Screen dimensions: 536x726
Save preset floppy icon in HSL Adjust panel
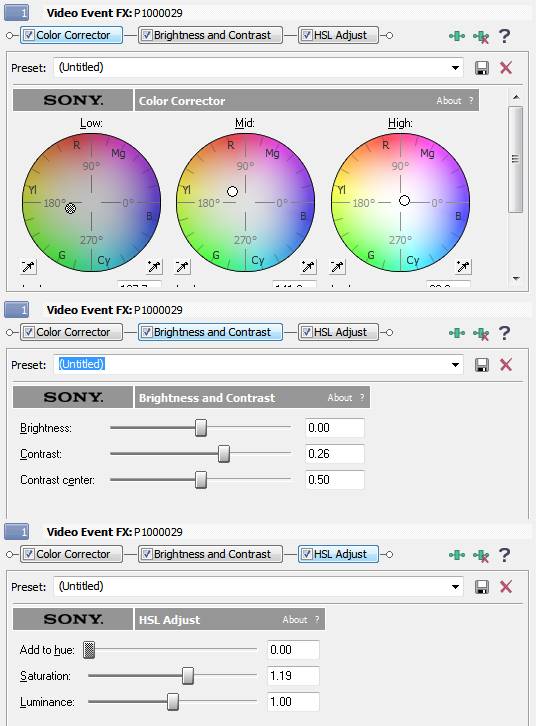[x=482, y=587]
